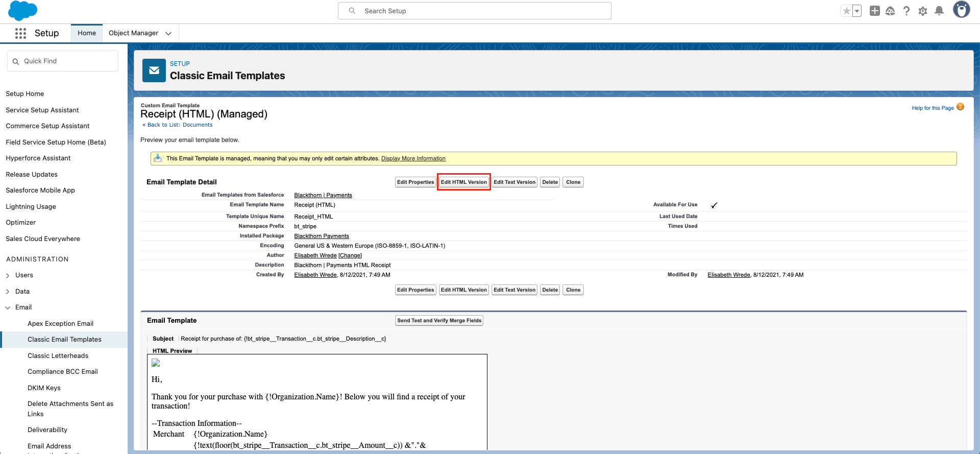Open the help question mark icon
This screenshot has width=980, height=454.
(906, 11)
